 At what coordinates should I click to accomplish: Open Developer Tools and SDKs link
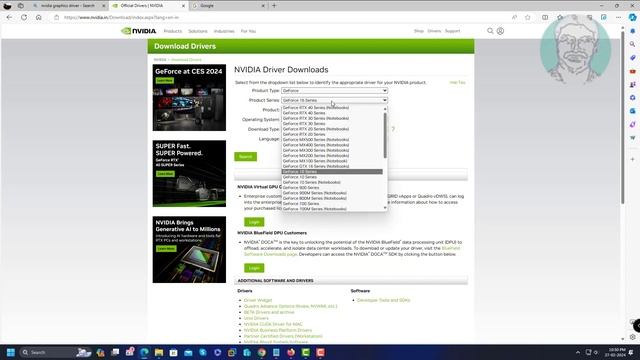tap(383, 300)
